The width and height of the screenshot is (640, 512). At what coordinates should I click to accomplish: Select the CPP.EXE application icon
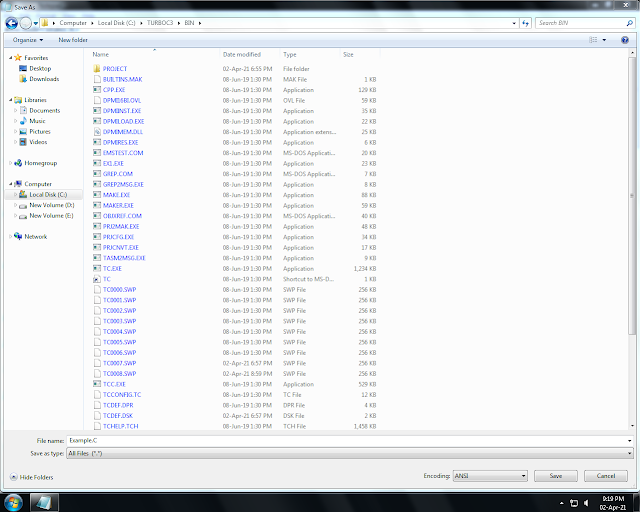point(97,90)
